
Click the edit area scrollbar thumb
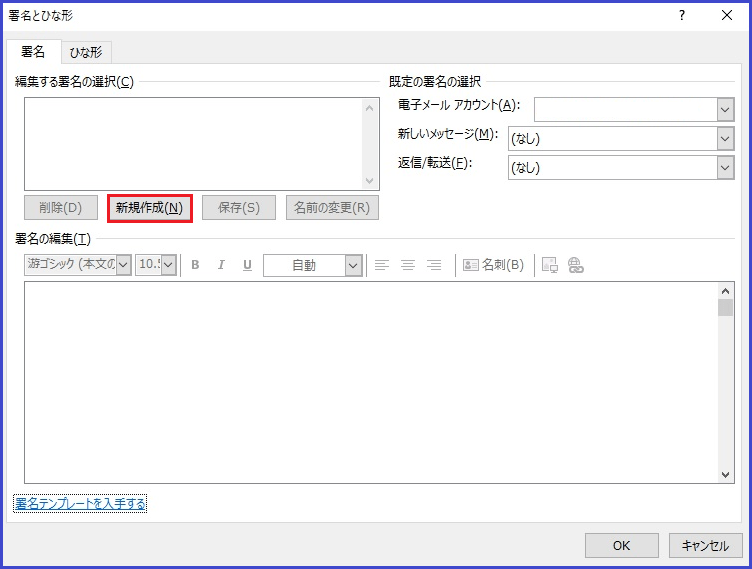coord(725,308)
